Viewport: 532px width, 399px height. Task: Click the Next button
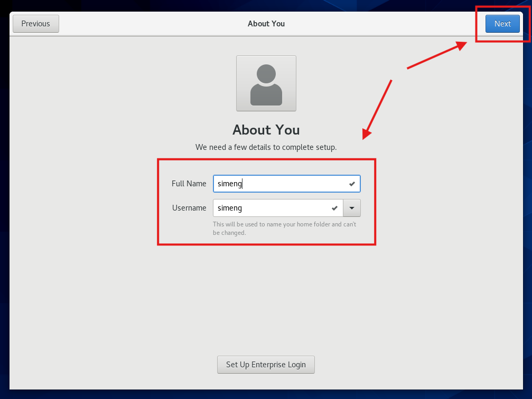[x=502, y=24]
